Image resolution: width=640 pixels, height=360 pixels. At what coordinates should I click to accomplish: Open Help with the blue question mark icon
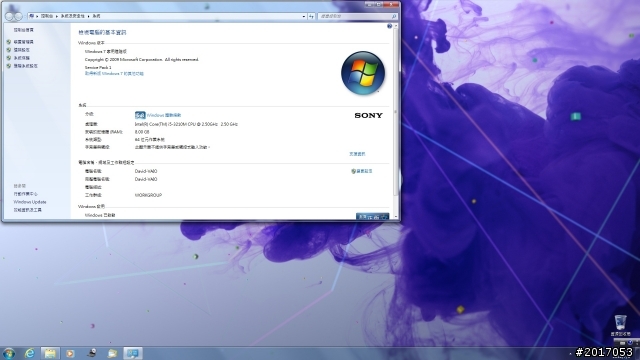pos(389,26)
